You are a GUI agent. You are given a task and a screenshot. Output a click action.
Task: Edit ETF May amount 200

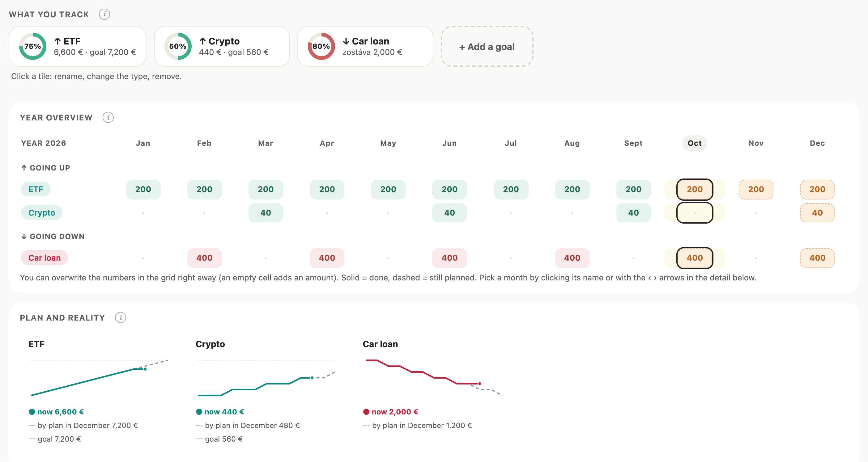pyautogui.click(x=389, y=190)
